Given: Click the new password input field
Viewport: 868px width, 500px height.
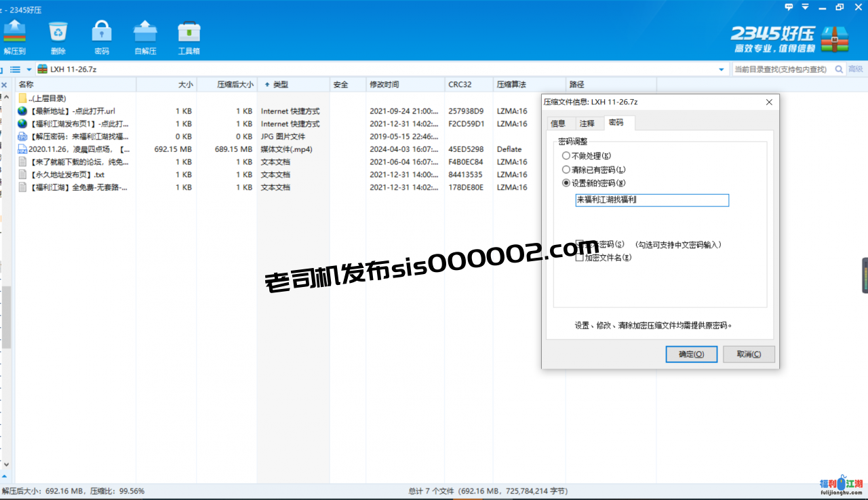Looking at the screenshot, I should (652, 200).
